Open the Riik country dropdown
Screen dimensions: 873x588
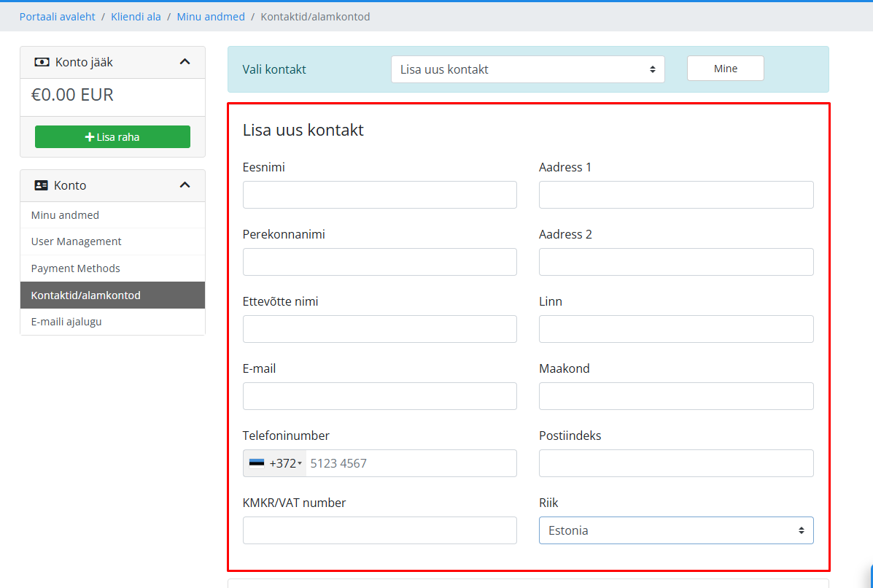click(675, 530)
